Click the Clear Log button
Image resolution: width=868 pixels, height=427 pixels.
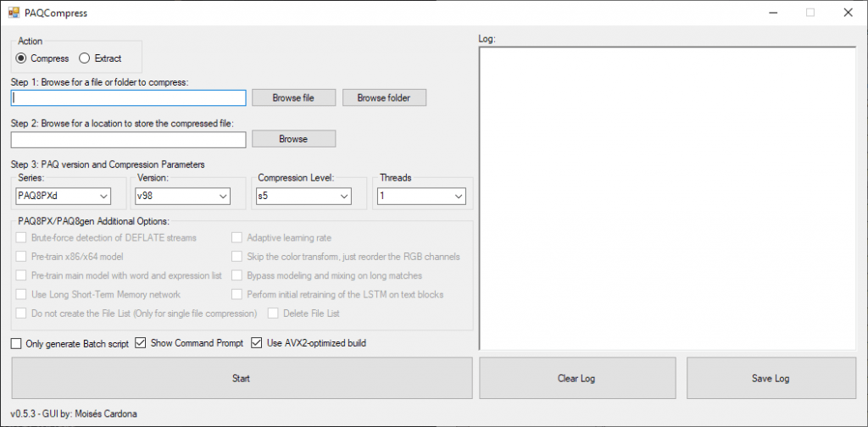point(577,379)
